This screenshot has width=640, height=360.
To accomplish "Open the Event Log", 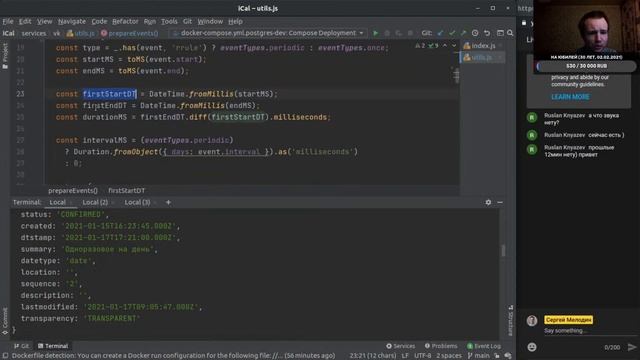I will pyautogui.click(x=484, y=346).
